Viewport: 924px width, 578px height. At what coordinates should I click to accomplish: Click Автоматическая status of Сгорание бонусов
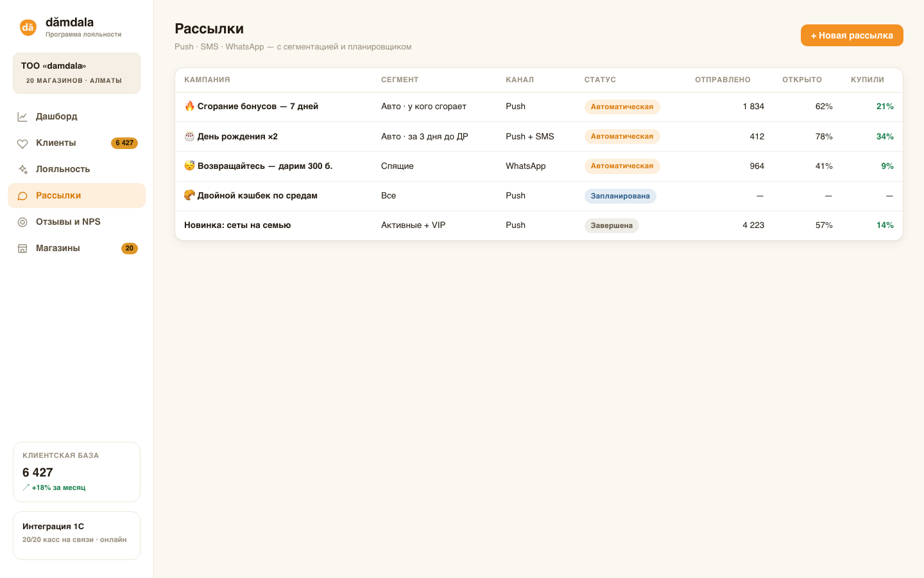tap(622, 107)
